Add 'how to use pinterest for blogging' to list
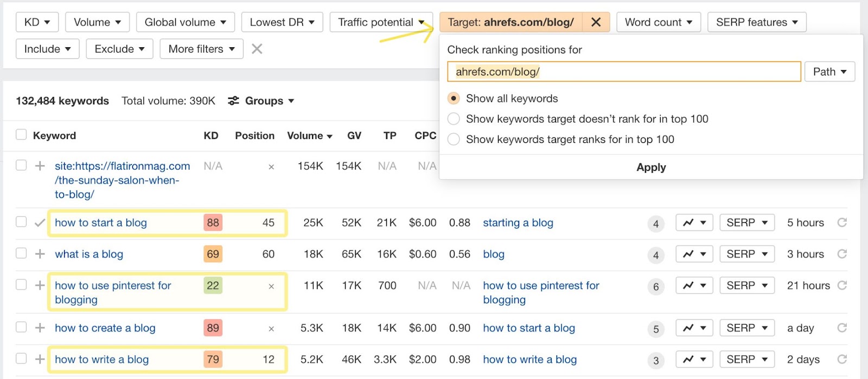Screen dimensions: 868x379 (40, 286)
